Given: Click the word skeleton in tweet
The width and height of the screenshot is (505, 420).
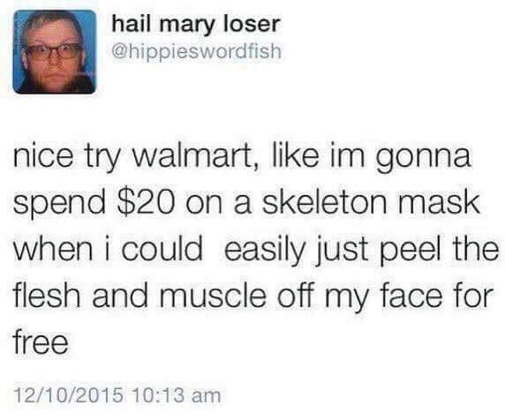Looking at the screenshot, I should (325, 203).
